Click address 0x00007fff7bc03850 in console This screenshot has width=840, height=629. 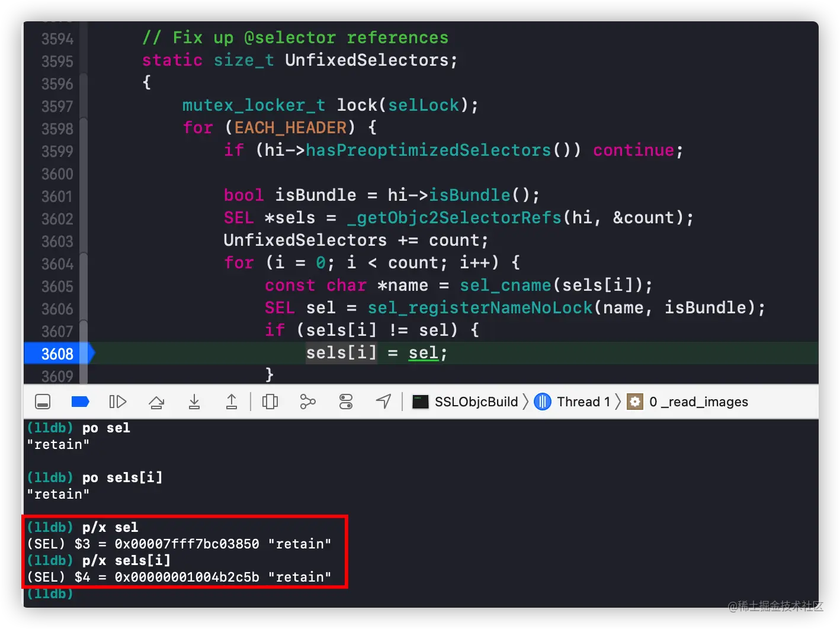187,544
